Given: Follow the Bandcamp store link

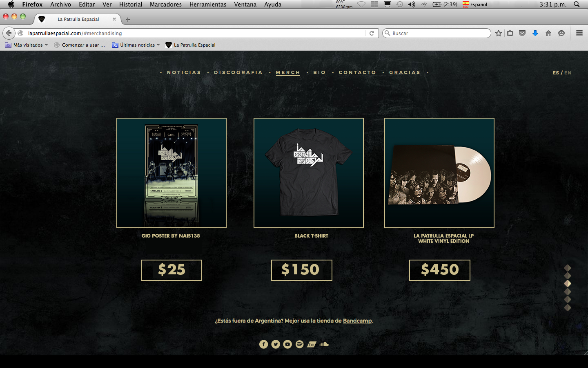Looking at the screenshot, I should coord(357,321).
